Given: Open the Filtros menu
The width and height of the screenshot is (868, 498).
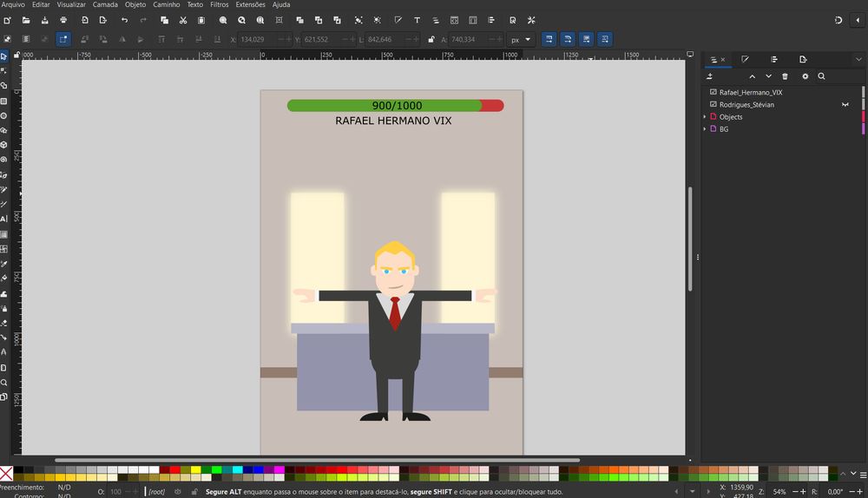Looking at the screenshot, I should (220, 4).
